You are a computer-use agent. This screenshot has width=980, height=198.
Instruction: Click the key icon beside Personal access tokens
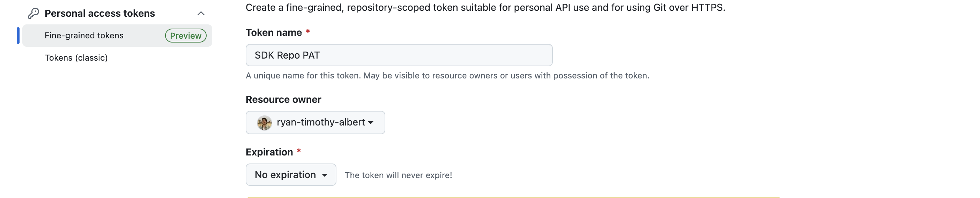(34, 13)
